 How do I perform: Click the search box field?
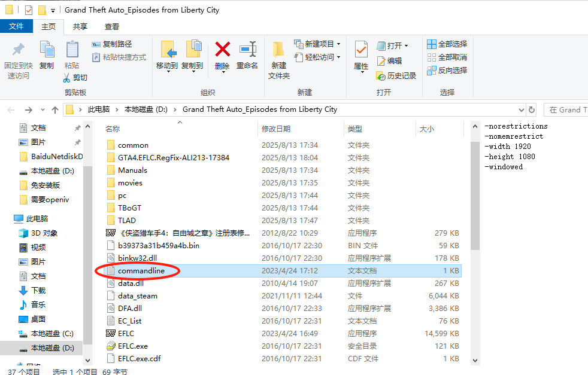coord(566,110)
